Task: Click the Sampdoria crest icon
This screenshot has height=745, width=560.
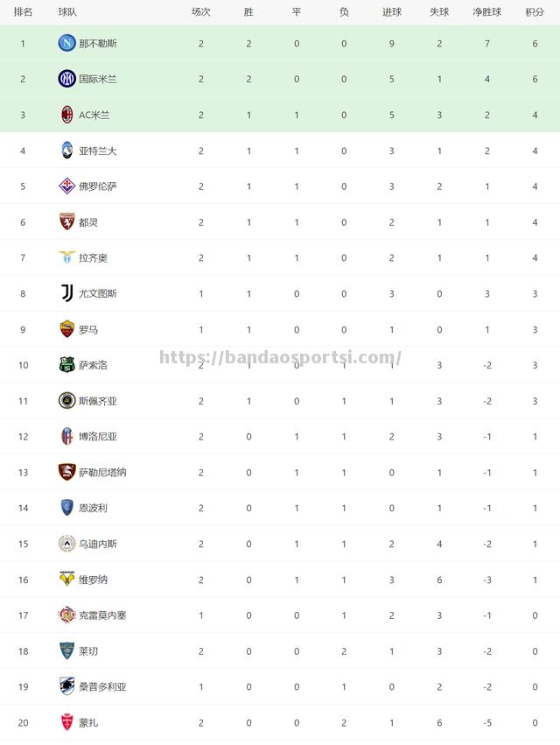Action: click(x=67, y=686)
